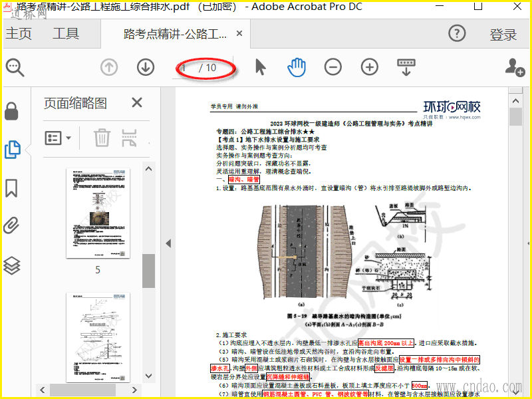Screen dimensions: 532x399
Task: View security lock settings panel
Action: (x=11, y=111)
